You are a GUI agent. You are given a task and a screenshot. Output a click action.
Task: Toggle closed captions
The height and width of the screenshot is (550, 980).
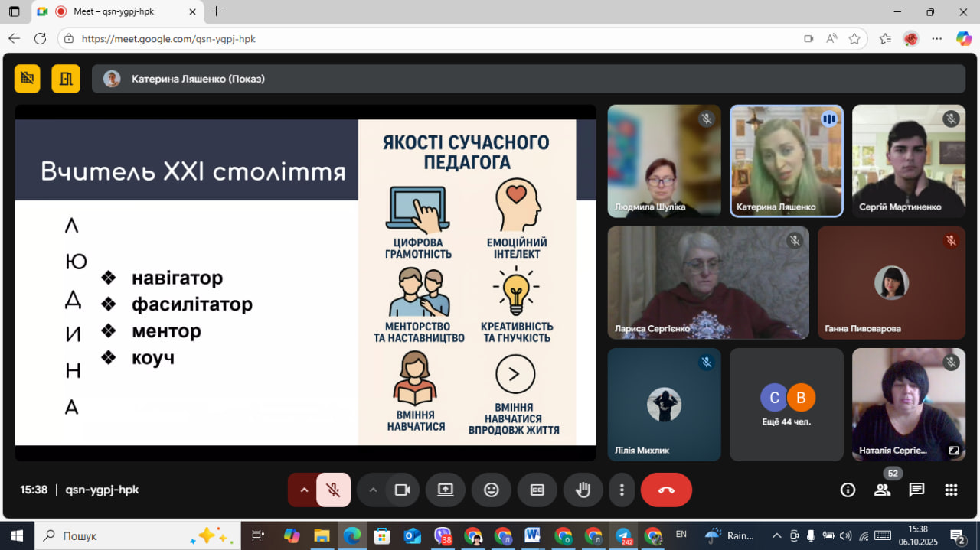[537, 490]
